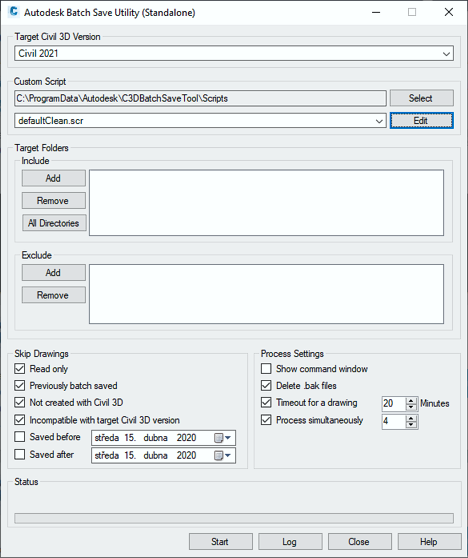Image resolution: width=468 pixels, height=558 pixels.
Task: Decrease timeout minutes with down arrow
Action: 411,407
